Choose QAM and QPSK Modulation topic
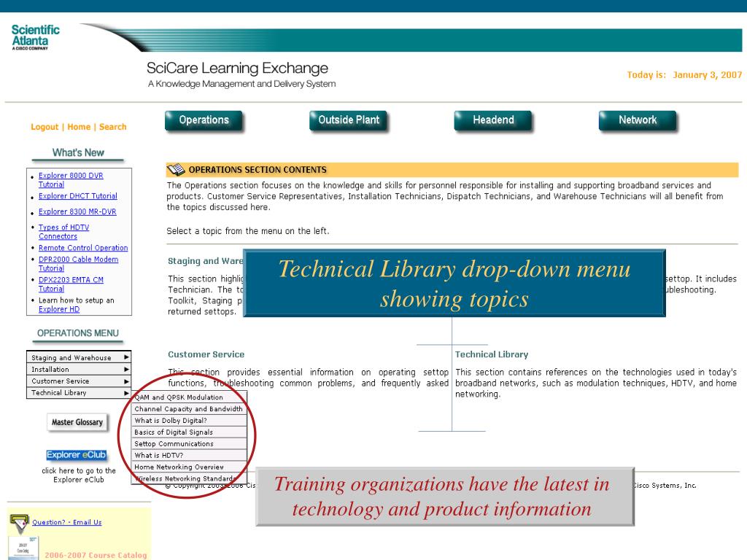The height and width of the screenshot is (560, 747). click(x=189, y=397)
